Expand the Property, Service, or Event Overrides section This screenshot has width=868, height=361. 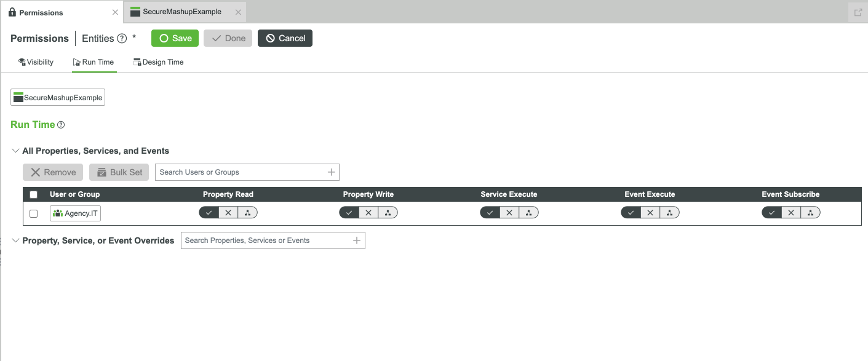click(x=15, y=240)
